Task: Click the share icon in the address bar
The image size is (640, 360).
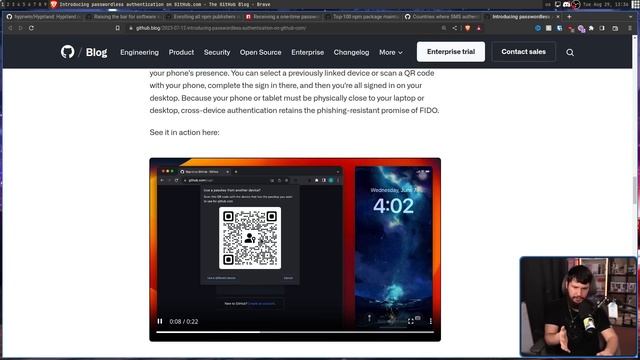Action: click(455, 28)
